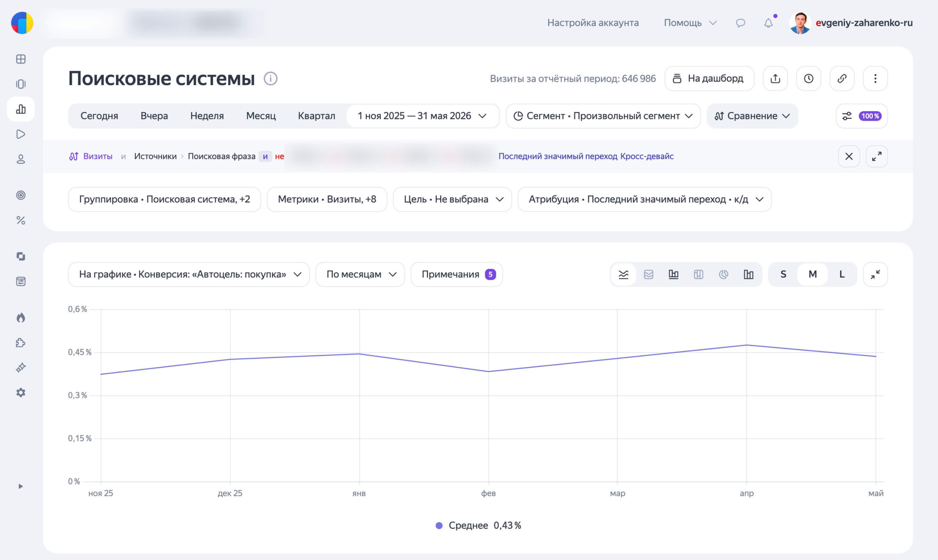Open Настройка аккаунта link
This screenshot has height=560, width=938.
pyautogui.click(x=592, y=23)
